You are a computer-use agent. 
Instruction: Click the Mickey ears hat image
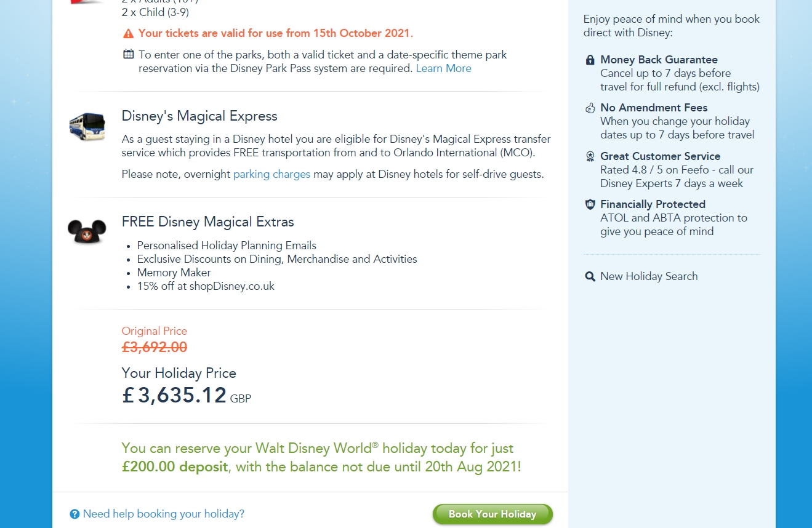(87, 231)
